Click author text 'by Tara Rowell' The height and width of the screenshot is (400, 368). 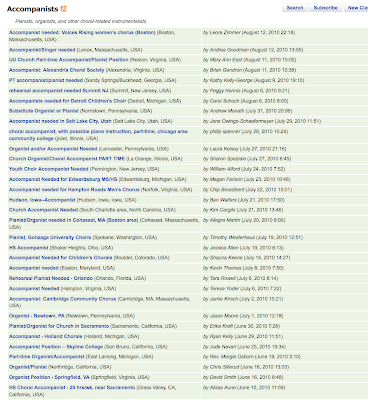[x=219, y=278]
